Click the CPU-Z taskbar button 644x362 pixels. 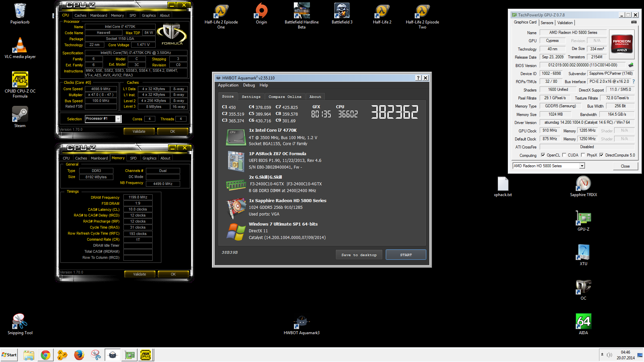(x=146, y=355)
